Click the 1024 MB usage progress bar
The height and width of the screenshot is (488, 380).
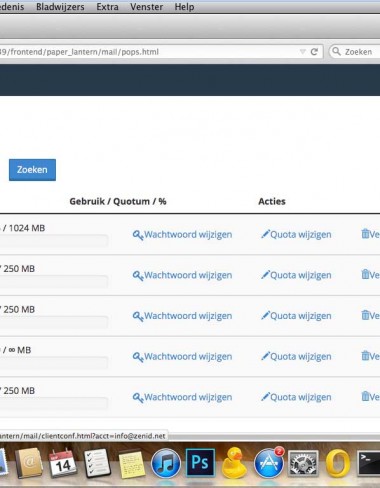(54, 241)
